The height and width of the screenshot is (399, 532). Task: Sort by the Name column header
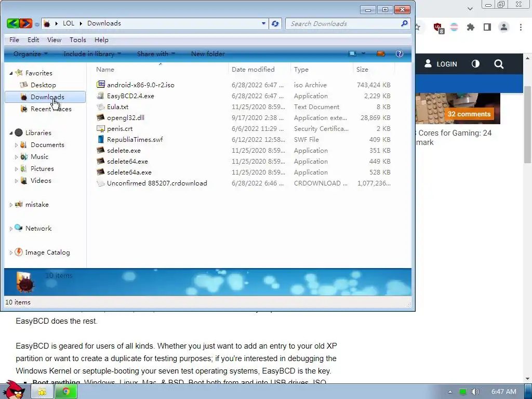point(105,69)
